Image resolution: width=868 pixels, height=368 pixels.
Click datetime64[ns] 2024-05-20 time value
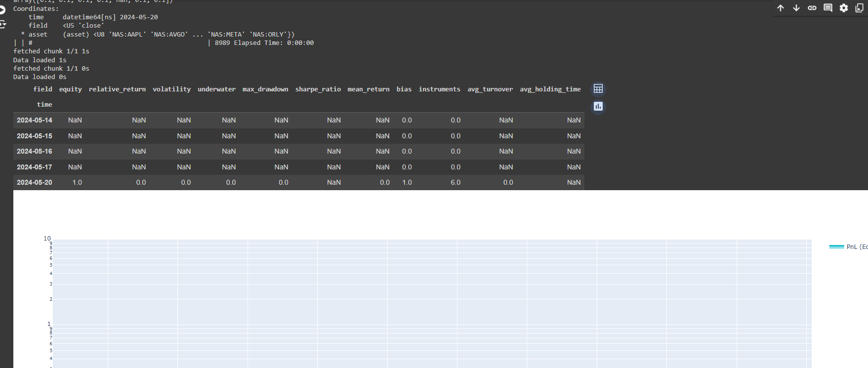110,17
